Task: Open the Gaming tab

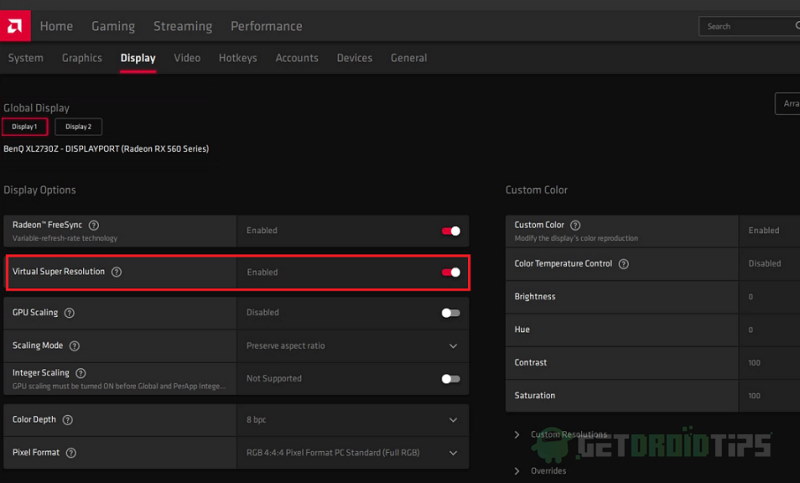Action: 113,26
